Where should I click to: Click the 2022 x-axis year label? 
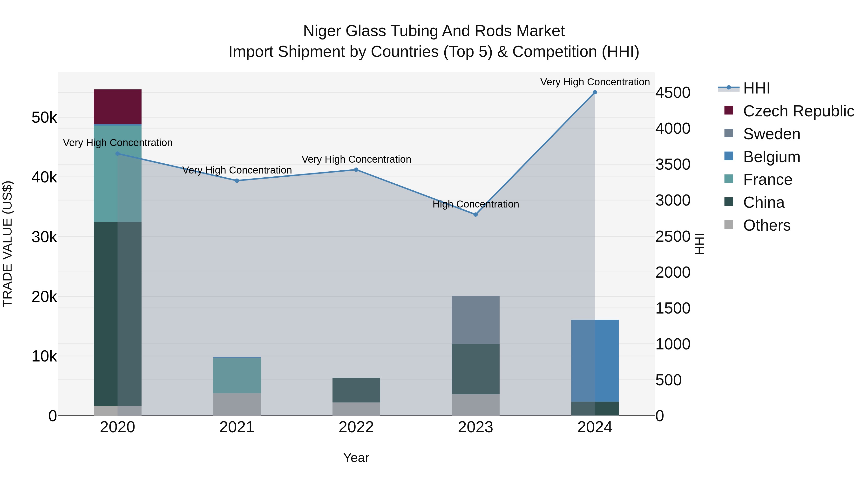pyautogui.click(x=356, y=427)
